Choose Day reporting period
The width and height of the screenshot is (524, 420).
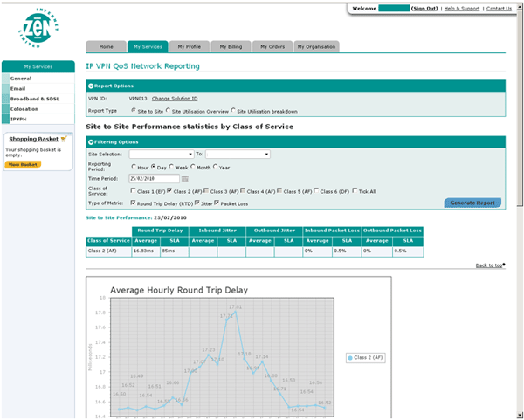tap(153, 166)
